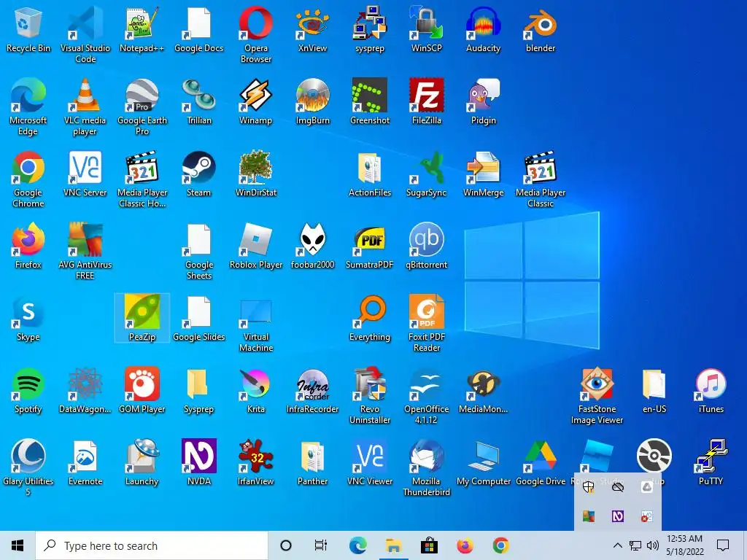The image size is (747, 560).
Task: Collapse the hidden tray icons flyout
Action: [617, 545]
